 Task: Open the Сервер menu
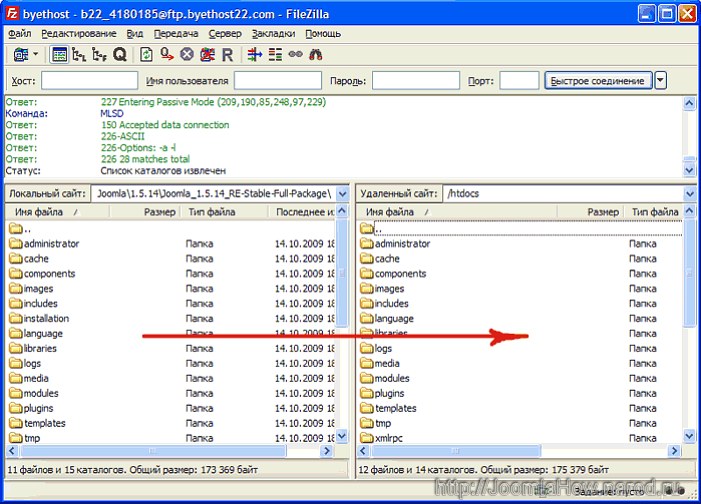tap(225, 34)
